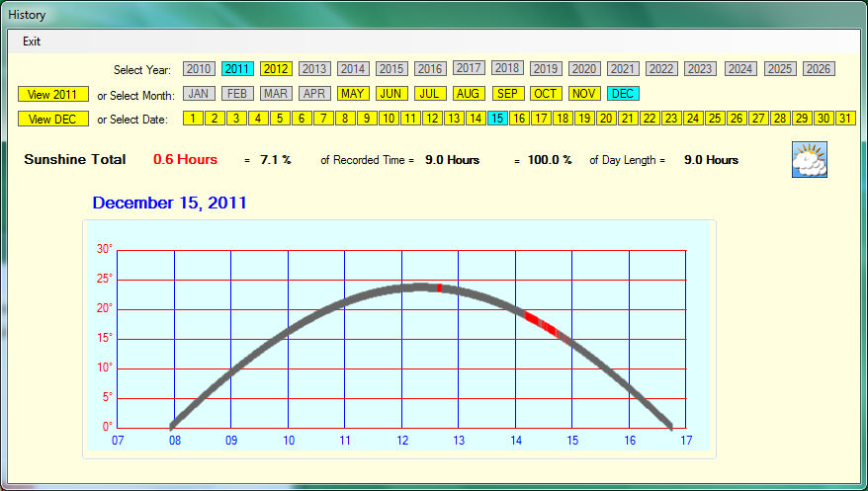Screen dimensions: 868x491
Task: Click the Sunshine Total label
Action: pyautogui.click(x=75, y=159)
